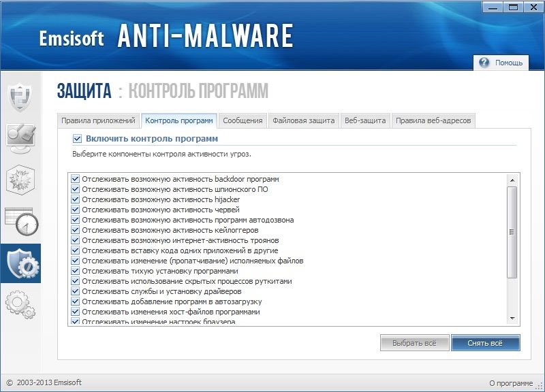Open the Сообщения tab
This screenshot has width=545, height=392.
(x=243, y=121)
